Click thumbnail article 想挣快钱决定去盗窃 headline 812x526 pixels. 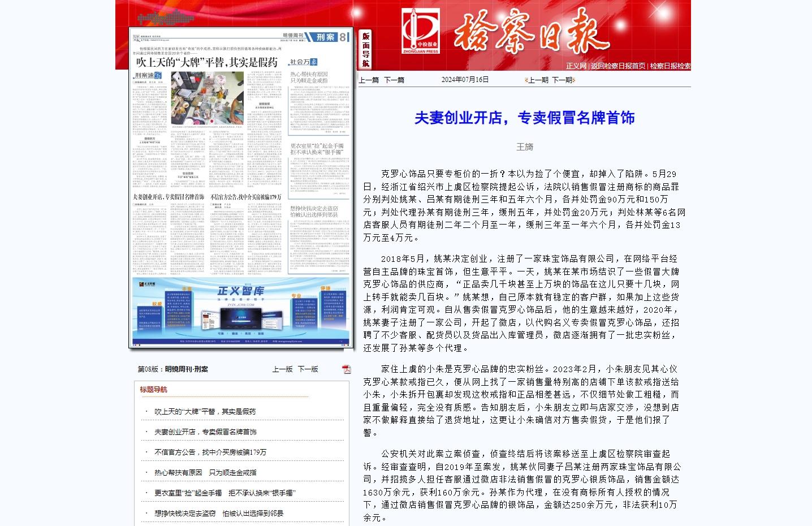tap(314, 212)
